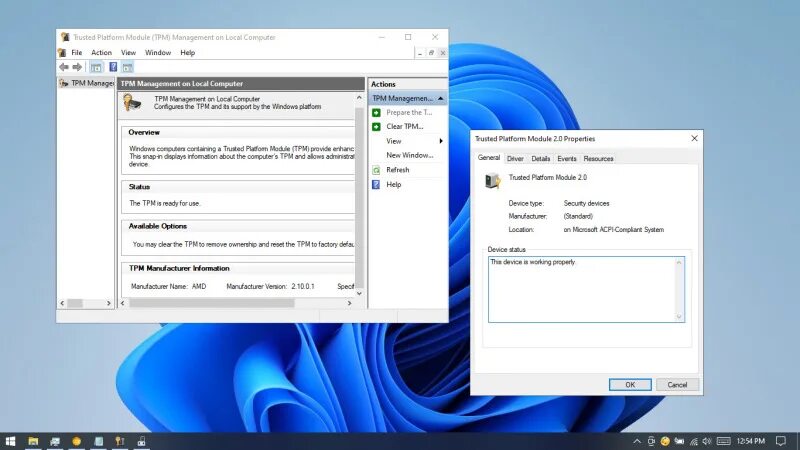Screen dimensions: 800x450
Task: Click the TPM key-and-chip icon in results header
Action: (133, 103)
